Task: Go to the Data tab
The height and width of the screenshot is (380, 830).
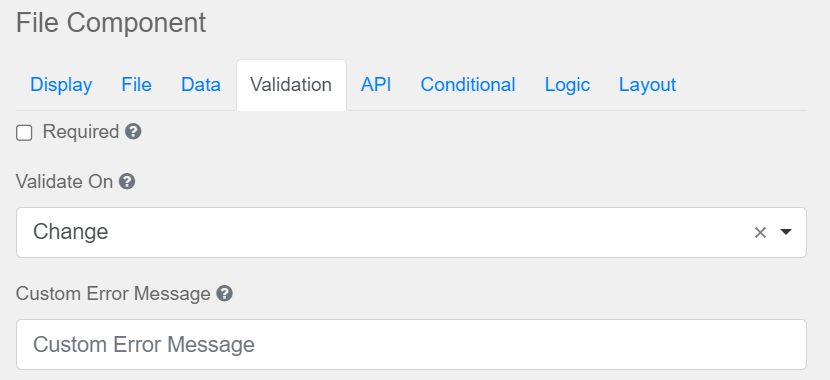Action: 201,85
